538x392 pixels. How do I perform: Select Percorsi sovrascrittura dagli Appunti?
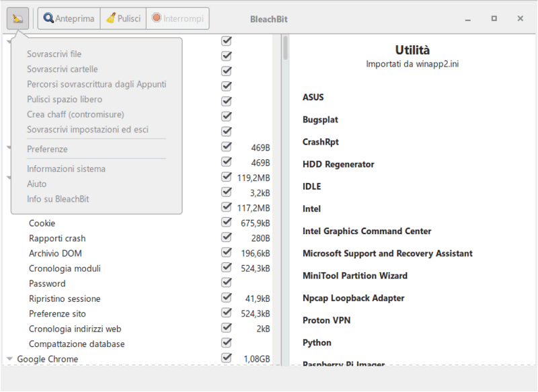tap(96, 84)
